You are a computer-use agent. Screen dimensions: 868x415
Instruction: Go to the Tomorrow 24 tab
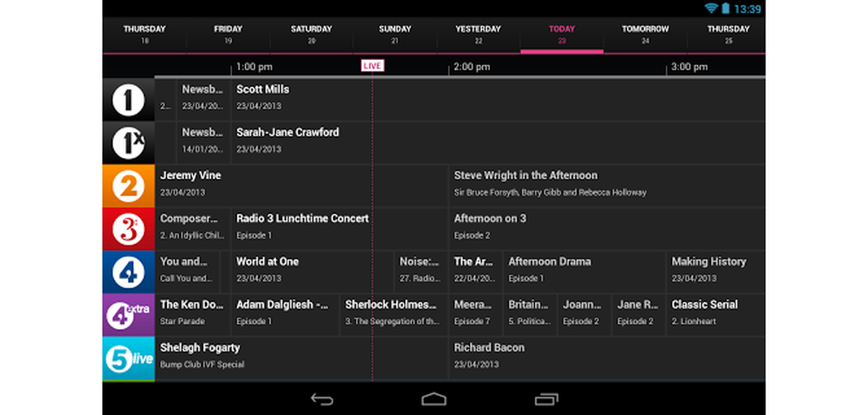[645, 34]
